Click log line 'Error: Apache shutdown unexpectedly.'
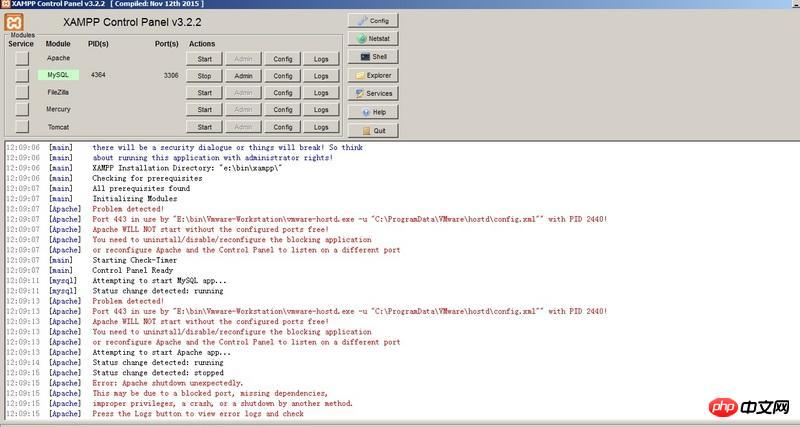Viewport: 800px width, 427px height. [x=167, y=383]
